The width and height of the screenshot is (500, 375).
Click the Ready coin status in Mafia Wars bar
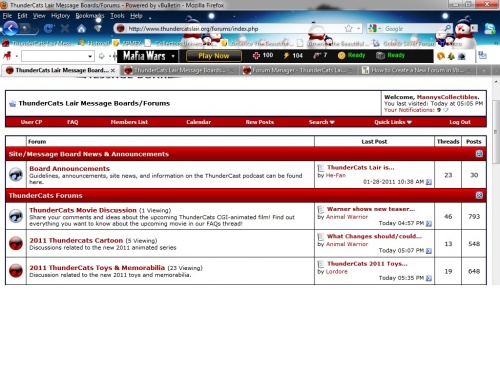tap(352, 55)
